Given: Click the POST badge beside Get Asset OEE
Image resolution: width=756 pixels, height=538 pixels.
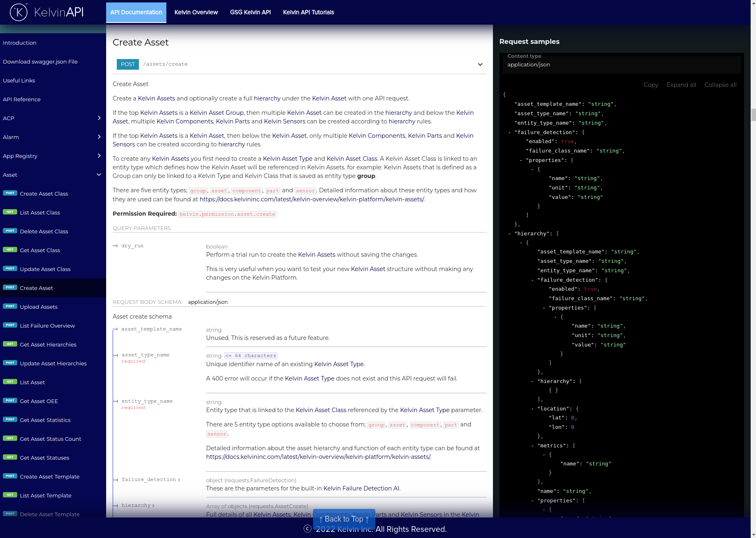Looking at the screenshot, I should click(10, 401).
